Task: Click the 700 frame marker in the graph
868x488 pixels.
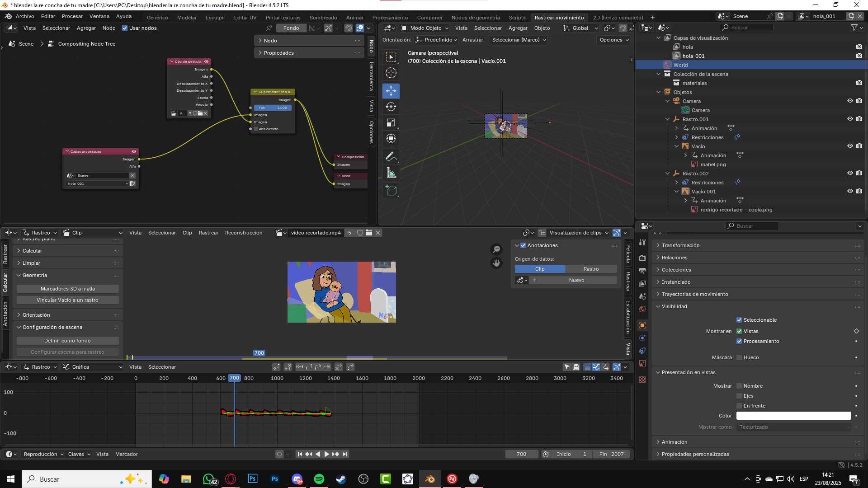Action: pyautogui.click(x=234, y=378)
